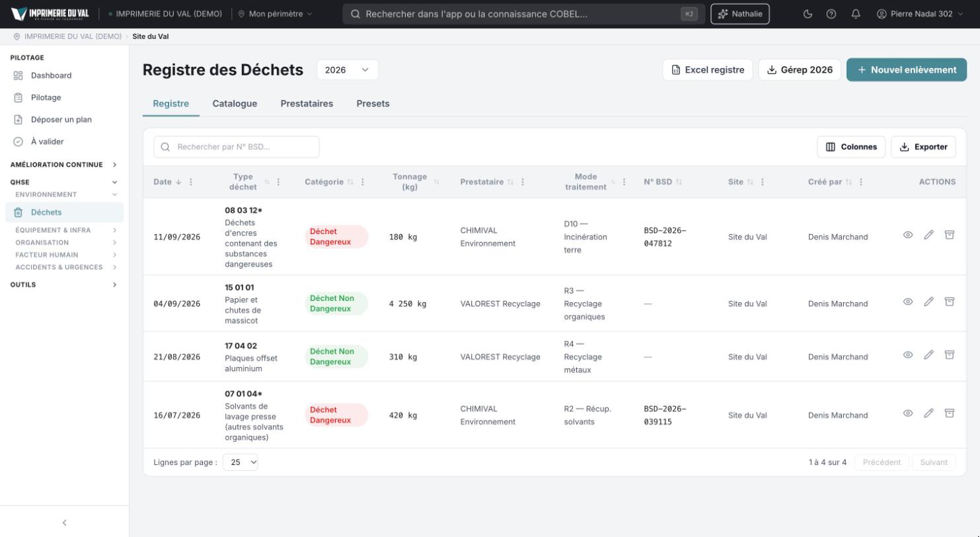Archive the 21/08/2026 Plaques offset entry
This screenshot has width=980, height=537.
coord(949,354)
